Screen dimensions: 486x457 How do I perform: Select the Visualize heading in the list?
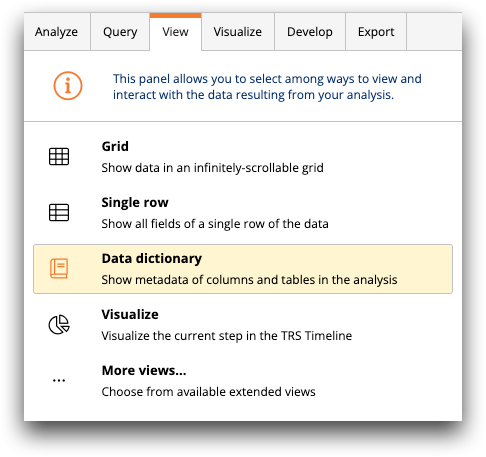[130, 314]
